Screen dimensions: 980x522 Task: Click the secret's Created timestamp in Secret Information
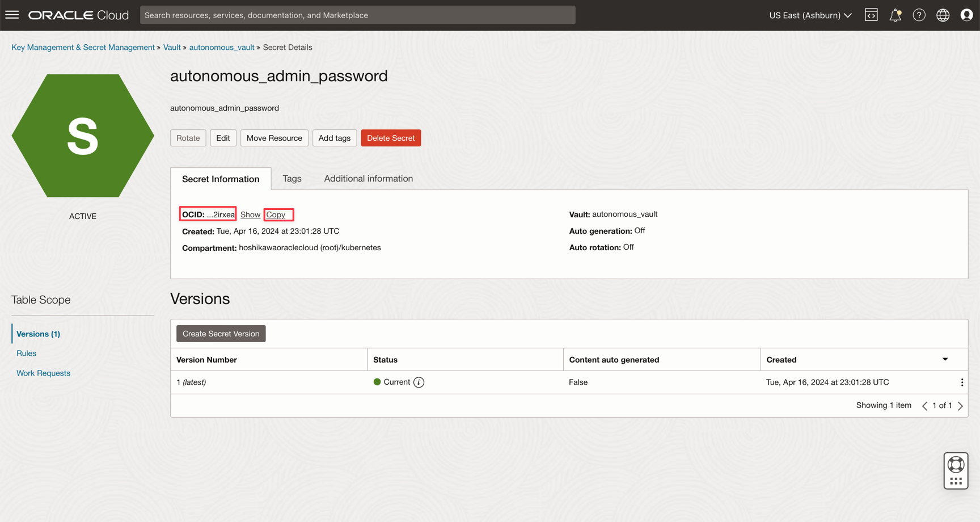(278, 231)
